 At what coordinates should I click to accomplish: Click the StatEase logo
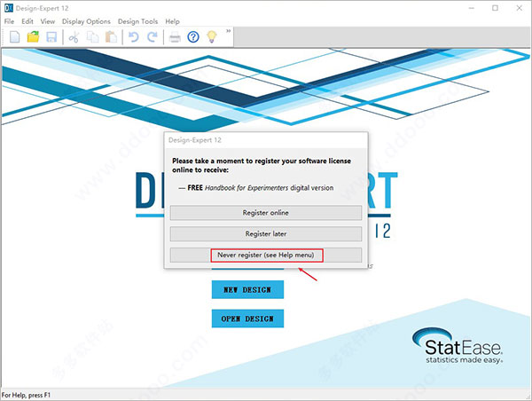click(x=458, y=346)
